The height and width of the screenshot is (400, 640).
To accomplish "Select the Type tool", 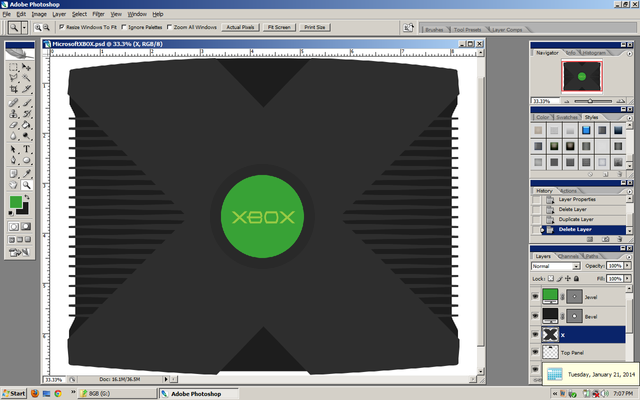I will click(27, 149).
